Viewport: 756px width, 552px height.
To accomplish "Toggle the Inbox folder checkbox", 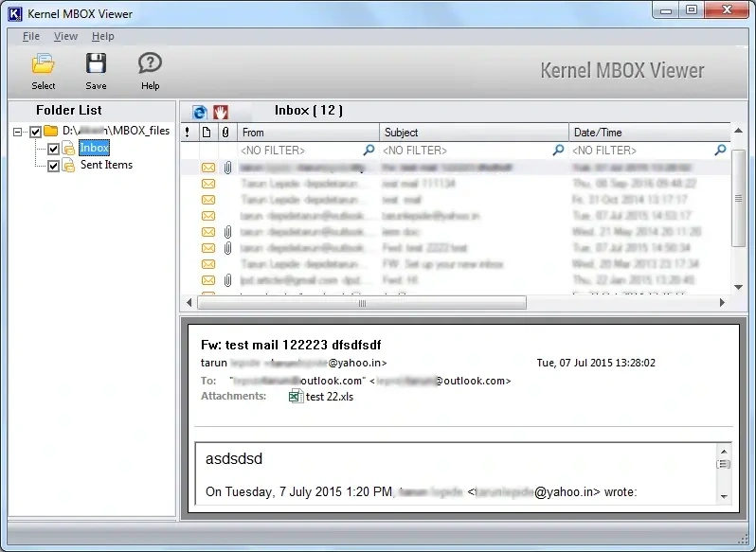I will (53, 149).
